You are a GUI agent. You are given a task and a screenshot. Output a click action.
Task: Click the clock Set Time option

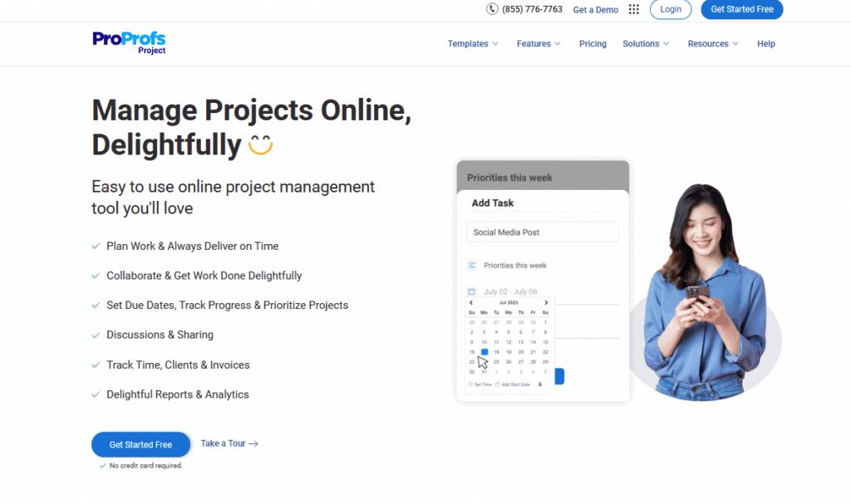pyautogui.click(x=480, y=384)
